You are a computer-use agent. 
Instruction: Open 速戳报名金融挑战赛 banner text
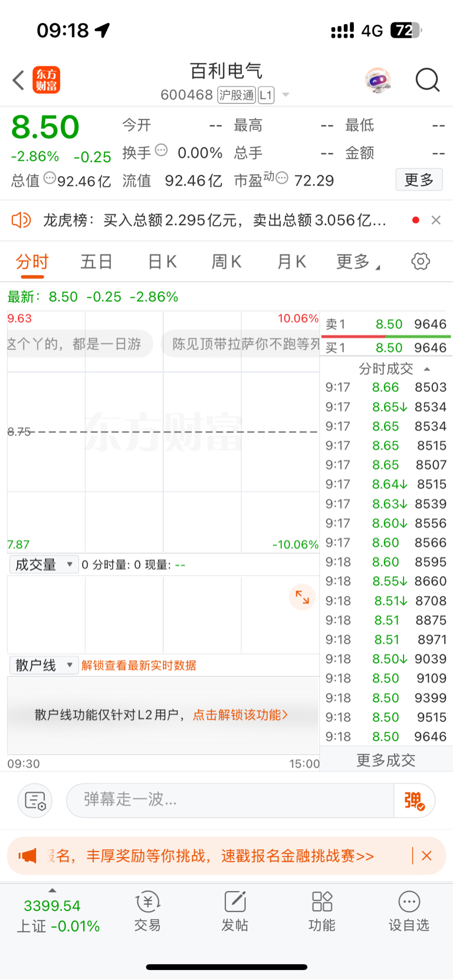coord(298,856)
